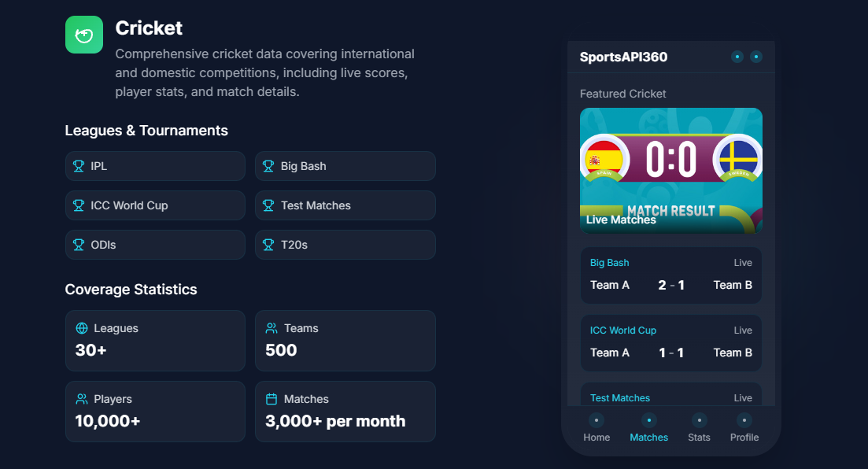Click the trophy icon beside Big Bash
Screen dimensions: 868x469
pyautogui.click(x=268, y=166)
